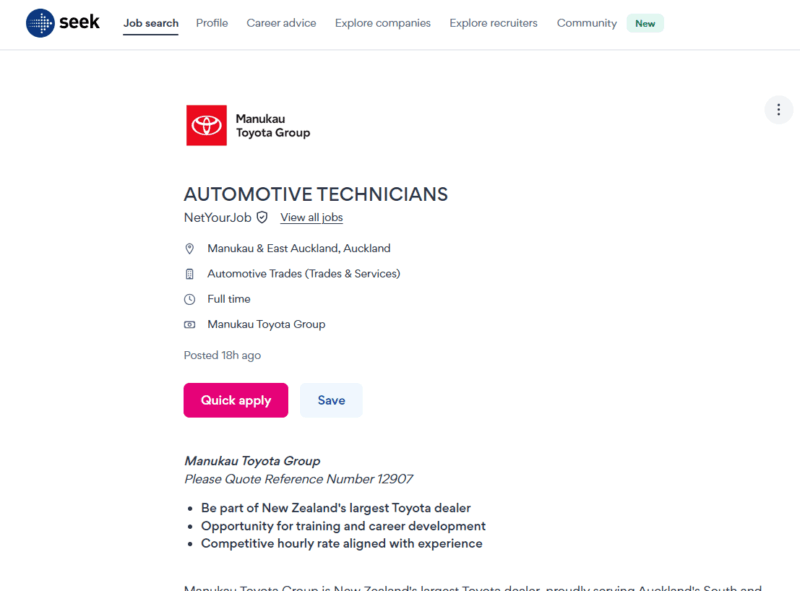Click the Manukau Toyota Group salary line

[x=266, y=325]
